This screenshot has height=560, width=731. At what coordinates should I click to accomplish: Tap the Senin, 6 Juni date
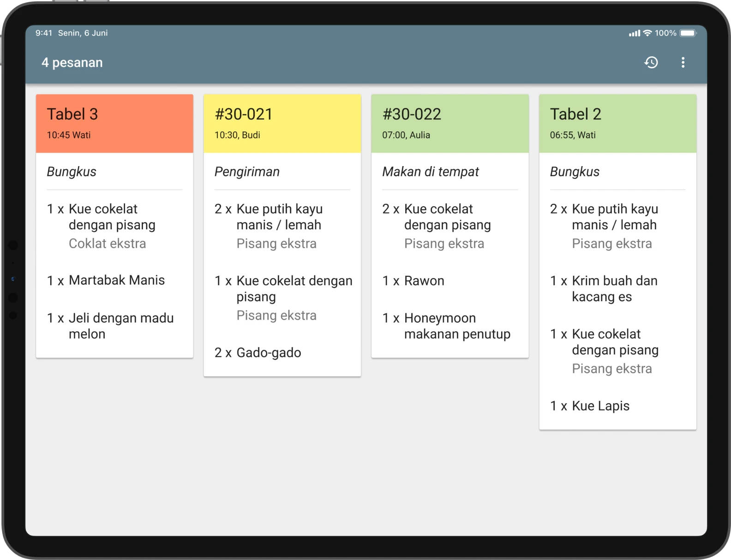83,33
